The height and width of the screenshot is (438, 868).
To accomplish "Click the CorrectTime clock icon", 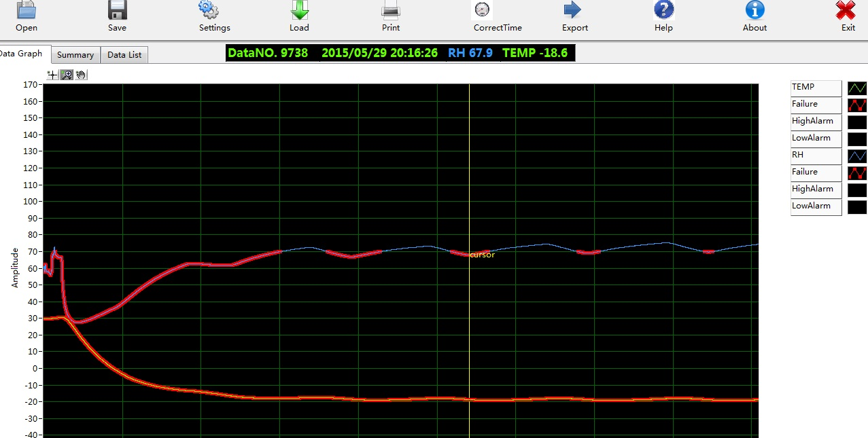I will (x=482, y=10).
